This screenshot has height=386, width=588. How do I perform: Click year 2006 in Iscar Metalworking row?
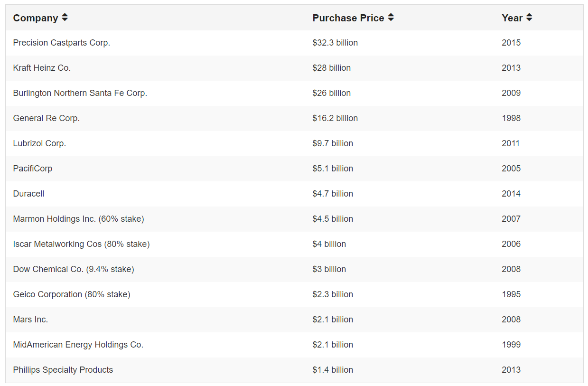[x=511, y=244]
